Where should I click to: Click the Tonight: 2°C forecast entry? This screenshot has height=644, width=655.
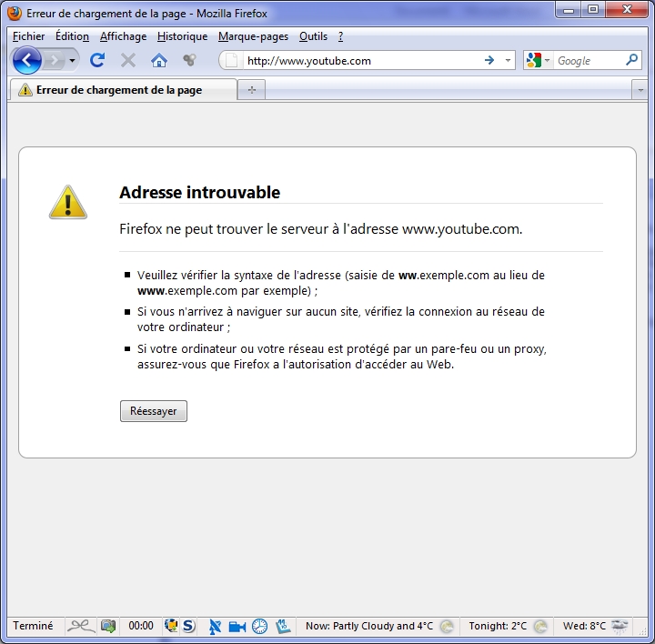(x=498, y=626)
